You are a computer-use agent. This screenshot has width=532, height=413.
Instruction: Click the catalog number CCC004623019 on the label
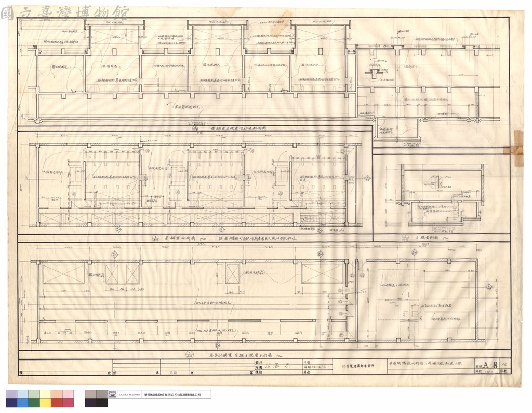coord(130,395)
